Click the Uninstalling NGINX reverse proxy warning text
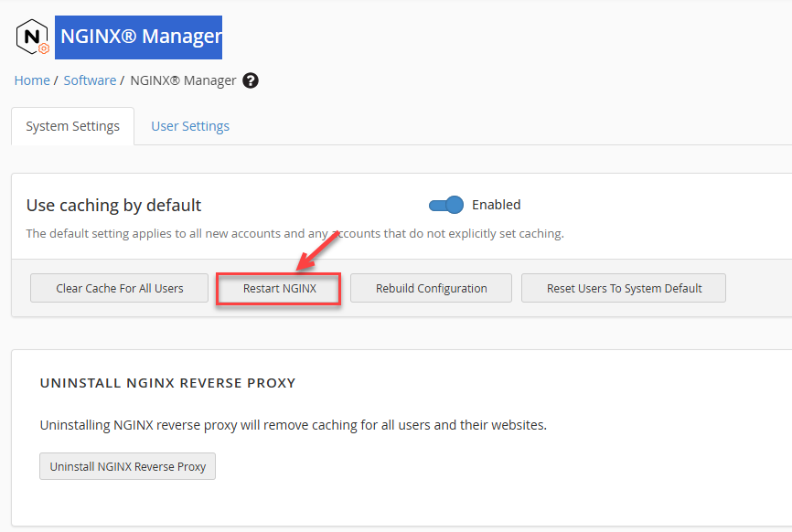Image resolution: width=792 pixels, height=532 pixels. (x=293, y=425)
